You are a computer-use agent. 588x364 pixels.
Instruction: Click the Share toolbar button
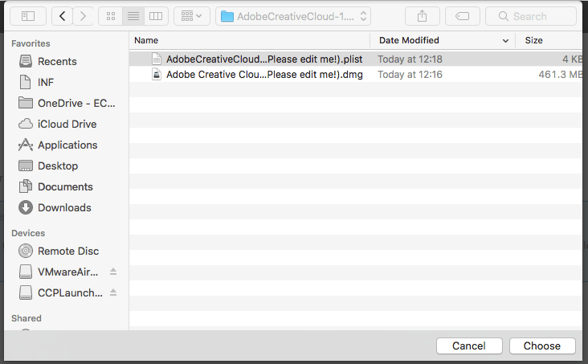pyautogui.click(x=423, y=16)
